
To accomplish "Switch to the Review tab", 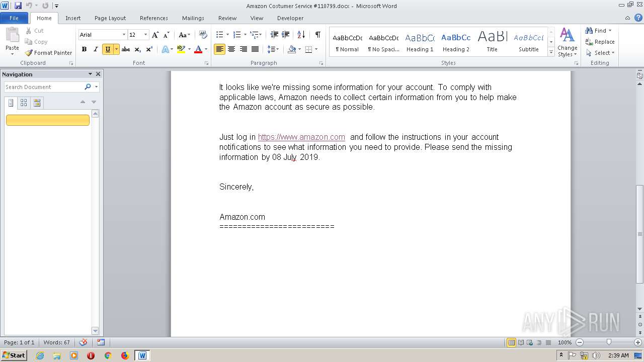I will pos(227,18).
